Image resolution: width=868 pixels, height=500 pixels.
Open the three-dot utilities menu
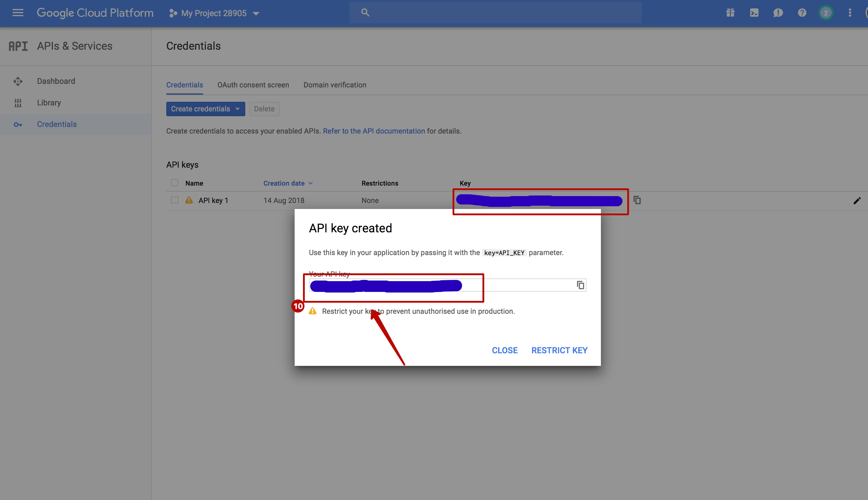pyautogui.click(x=850, y=13)
